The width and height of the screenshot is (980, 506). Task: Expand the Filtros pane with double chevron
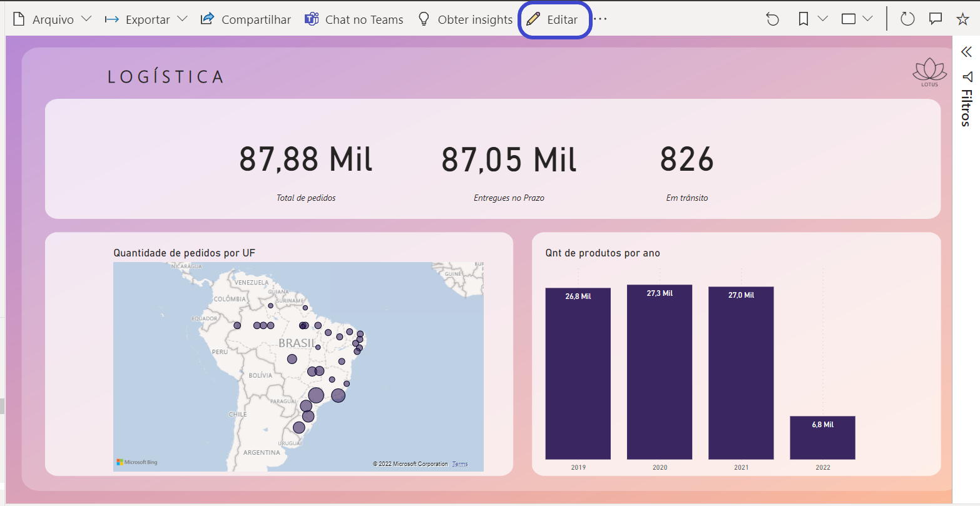966,52
